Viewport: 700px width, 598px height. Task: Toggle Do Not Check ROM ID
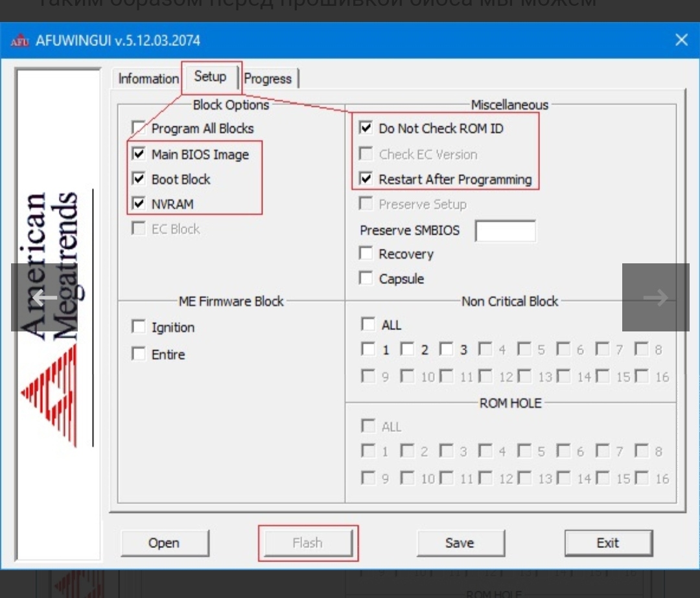coord(366,128)
